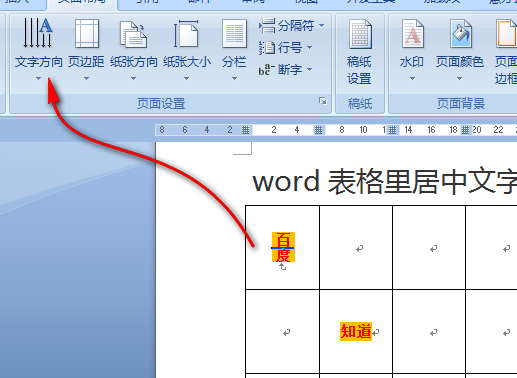Click the Columns (分栏) icon
This screenshot has width=517, height=378.
tap(234, 33)
